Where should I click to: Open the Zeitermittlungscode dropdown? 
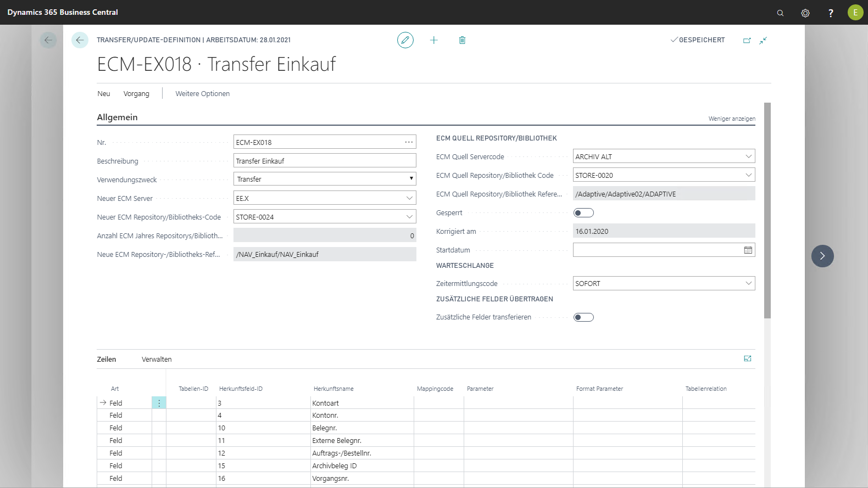[x=748, y=283]
